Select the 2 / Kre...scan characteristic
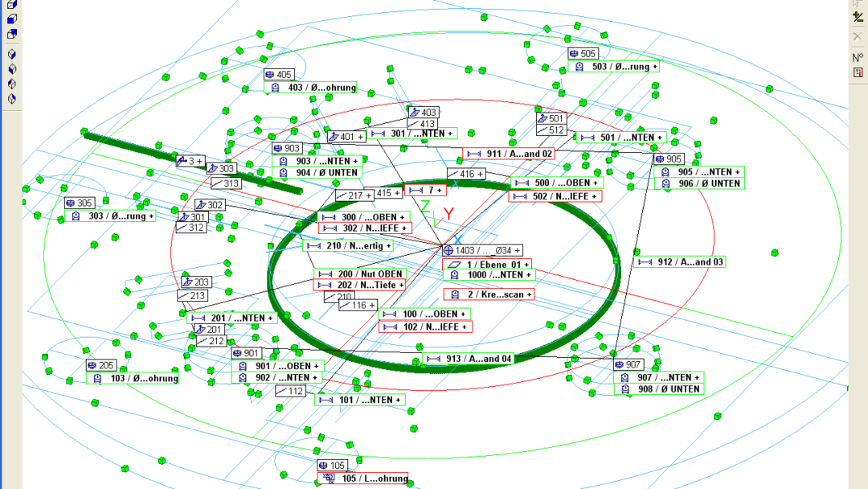This screenshot has width=868, height=489. click(x=489, y=295)
